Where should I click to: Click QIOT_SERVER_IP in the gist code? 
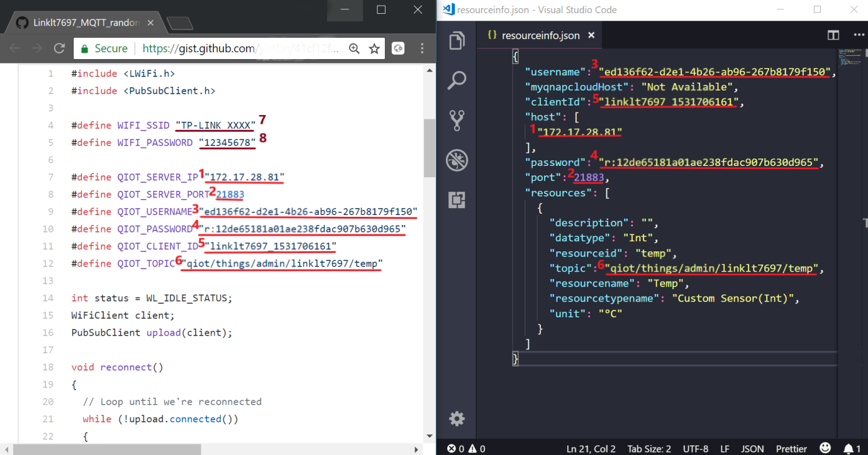coord(158,177)
